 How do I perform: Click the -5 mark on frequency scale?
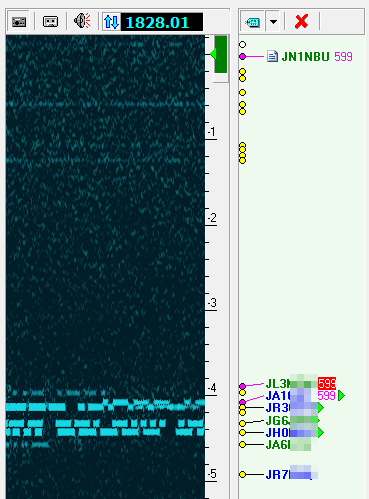coord(212,474)
